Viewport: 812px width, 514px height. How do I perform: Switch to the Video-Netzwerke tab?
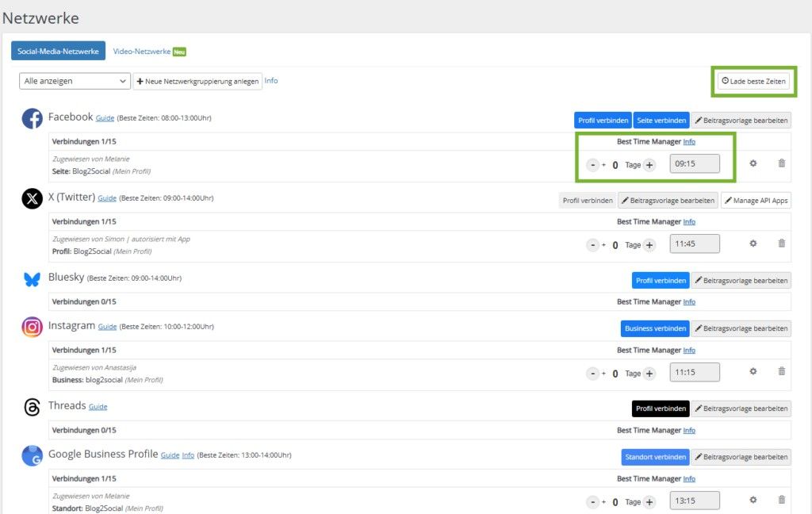142,52
